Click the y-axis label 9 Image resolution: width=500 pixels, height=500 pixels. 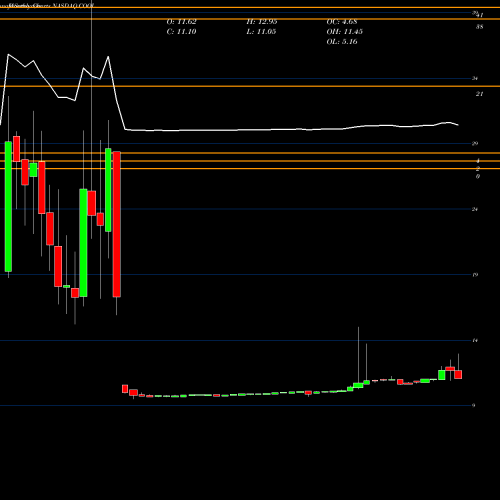point(474,406)
